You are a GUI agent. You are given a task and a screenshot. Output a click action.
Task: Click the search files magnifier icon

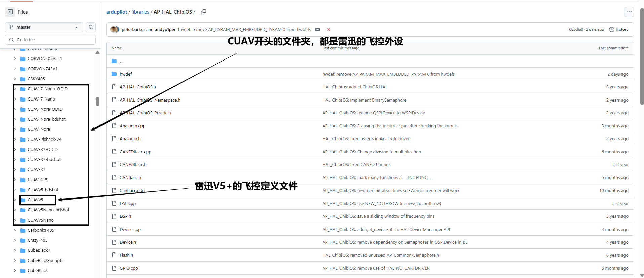click(x=91, y=27)
